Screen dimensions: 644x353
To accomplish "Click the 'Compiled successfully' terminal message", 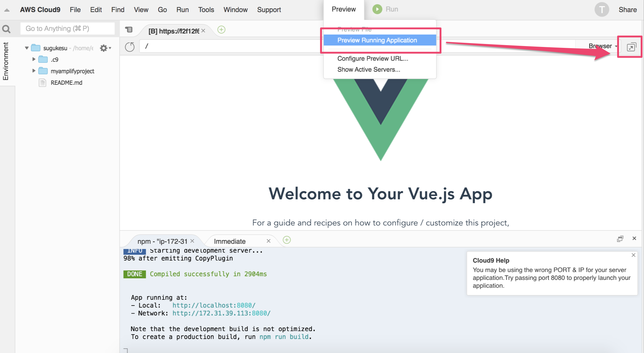I will coord(208,274).
